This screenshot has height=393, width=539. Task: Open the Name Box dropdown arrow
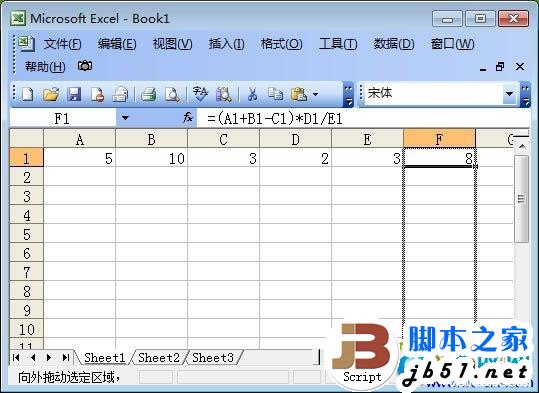125,118
